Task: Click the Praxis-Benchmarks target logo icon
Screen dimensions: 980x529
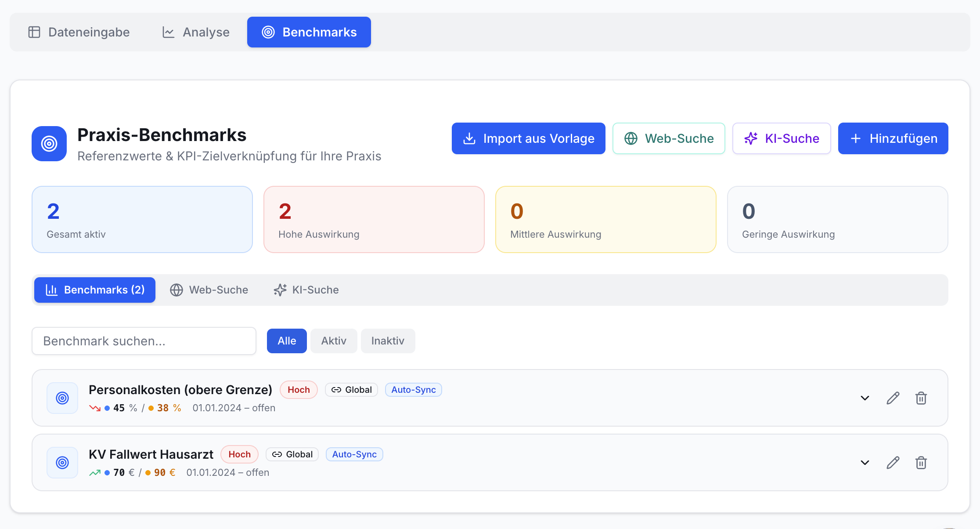Action: [x=49, y=144]
